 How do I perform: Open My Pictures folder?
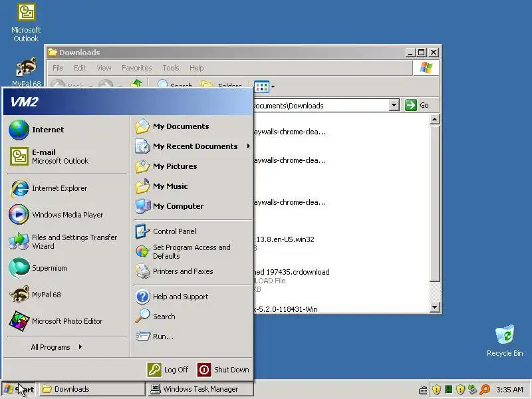[192, 166]
